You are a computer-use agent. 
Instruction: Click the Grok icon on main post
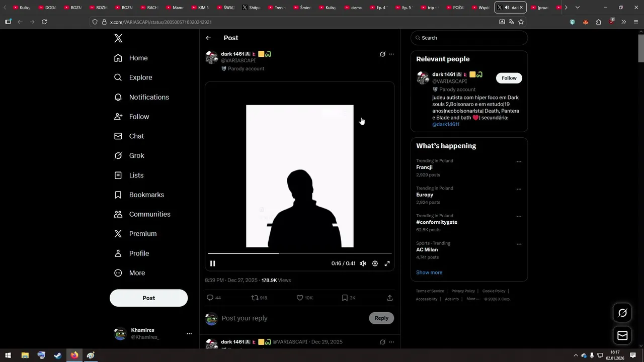382,54
